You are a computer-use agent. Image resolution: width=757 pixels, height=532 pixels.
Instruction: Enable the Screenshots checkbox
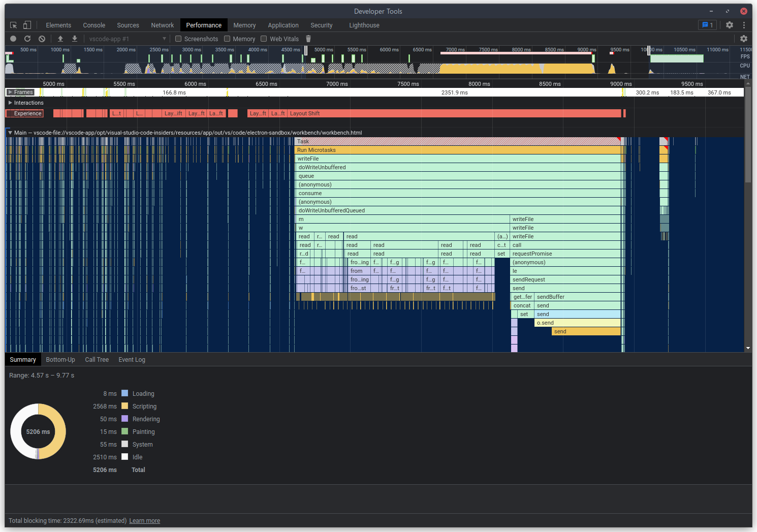coord(178,39)
